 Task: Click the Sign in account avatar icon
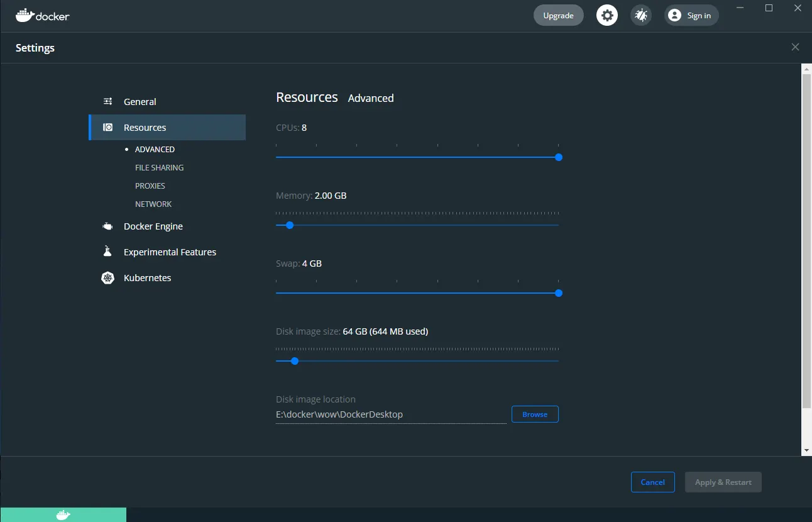point(674,15)
